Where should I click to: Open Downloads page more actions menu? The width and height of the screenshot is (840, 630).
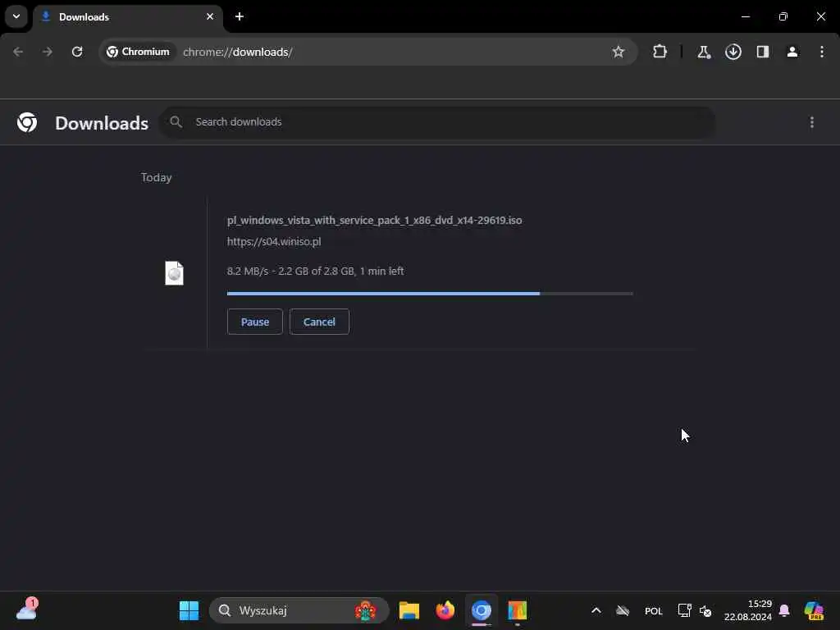[812, 123]
